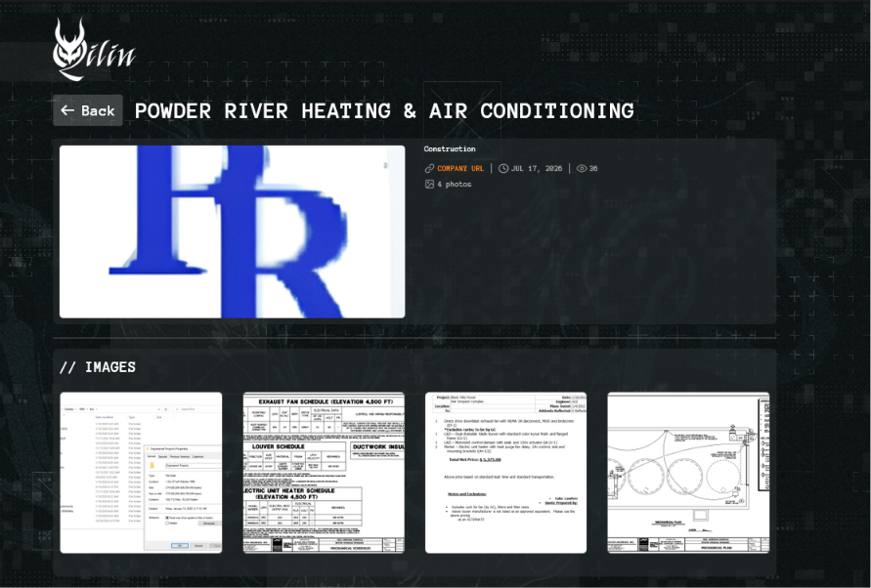871x588 pixels.
Task: Open the Exhaust Fan Schedule thumbnail
Action: [x=324, y=473]
